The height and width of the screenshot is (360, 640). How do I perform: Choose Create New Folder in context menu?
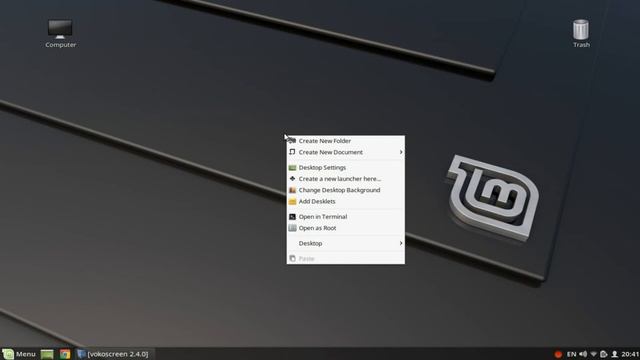coord(346,141)
